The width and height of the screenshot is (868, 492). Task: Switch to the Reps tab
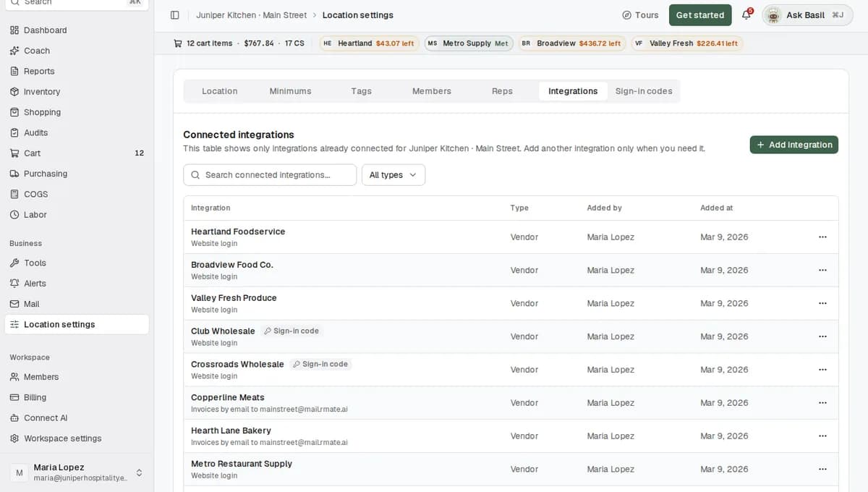click(502, 91)
